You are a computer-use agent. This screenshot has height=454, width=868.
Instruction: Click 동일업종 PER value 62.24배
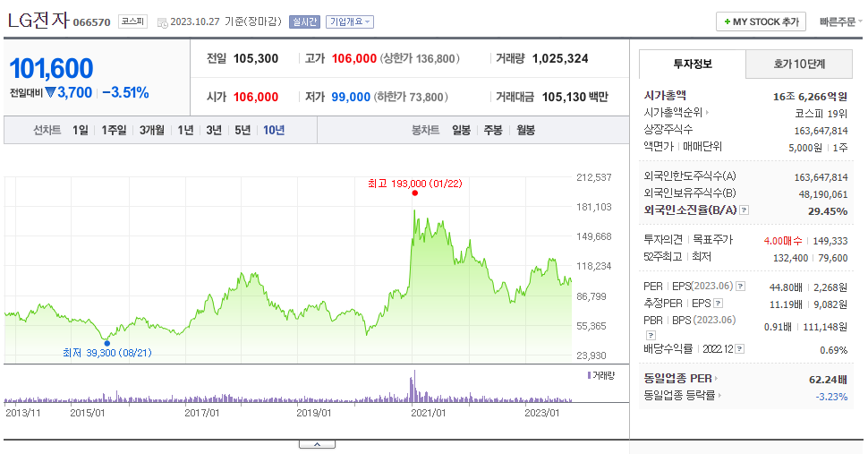pos(828,380)
